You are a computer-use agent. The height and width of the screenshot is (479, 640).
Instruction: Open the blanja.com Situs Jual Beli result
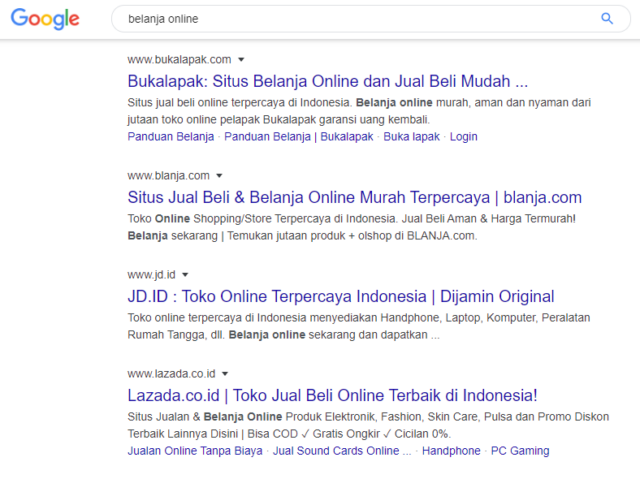point(355,197)
